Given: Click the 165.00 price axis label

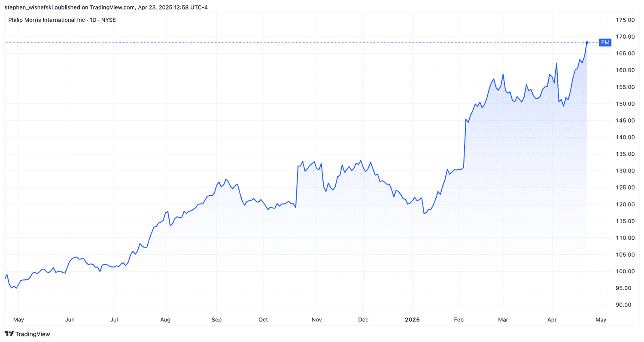Looking at the screenshot, I should pos(624,53).
